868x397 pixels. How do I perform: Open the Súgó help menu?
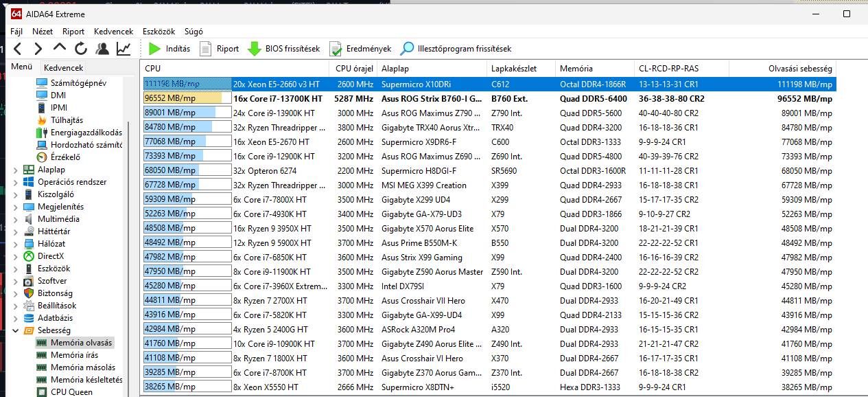click(193, 32)
